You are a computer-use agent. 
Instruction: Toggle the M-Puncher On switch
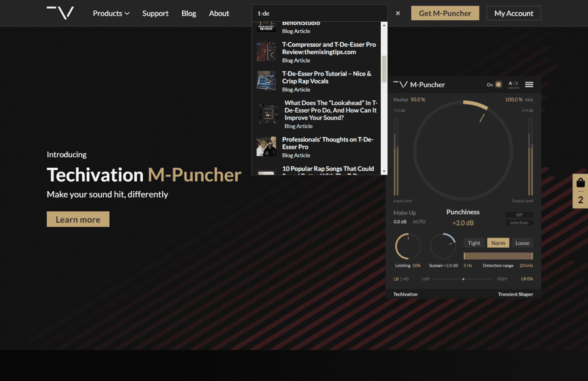point(498,85)
